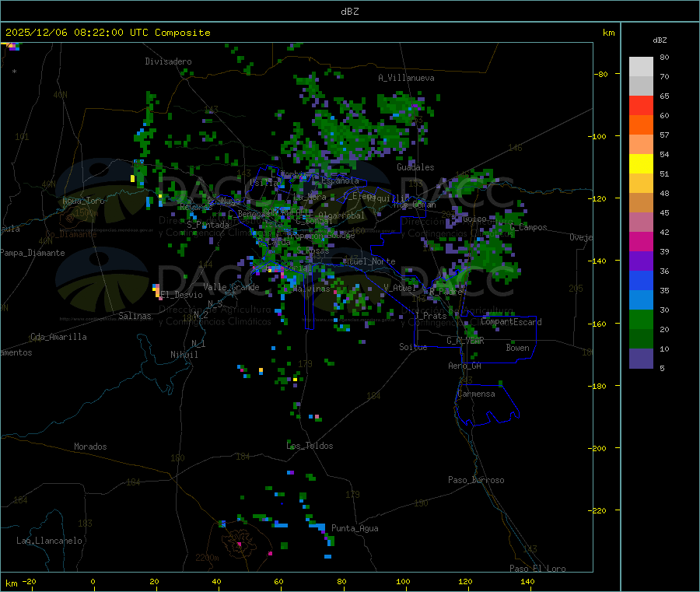Click the dBZ title at top
Viewport: 700px width, 592px height.
pyautogui.click(x=349, y=12)
